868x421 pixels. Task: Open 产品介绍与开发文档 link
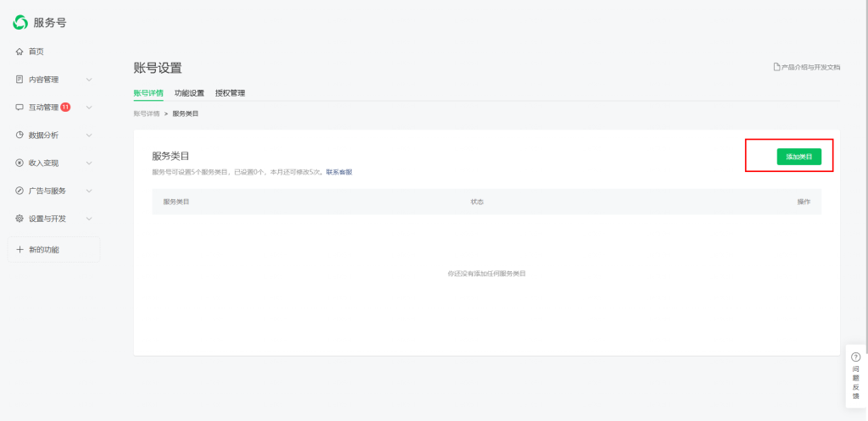806,67
